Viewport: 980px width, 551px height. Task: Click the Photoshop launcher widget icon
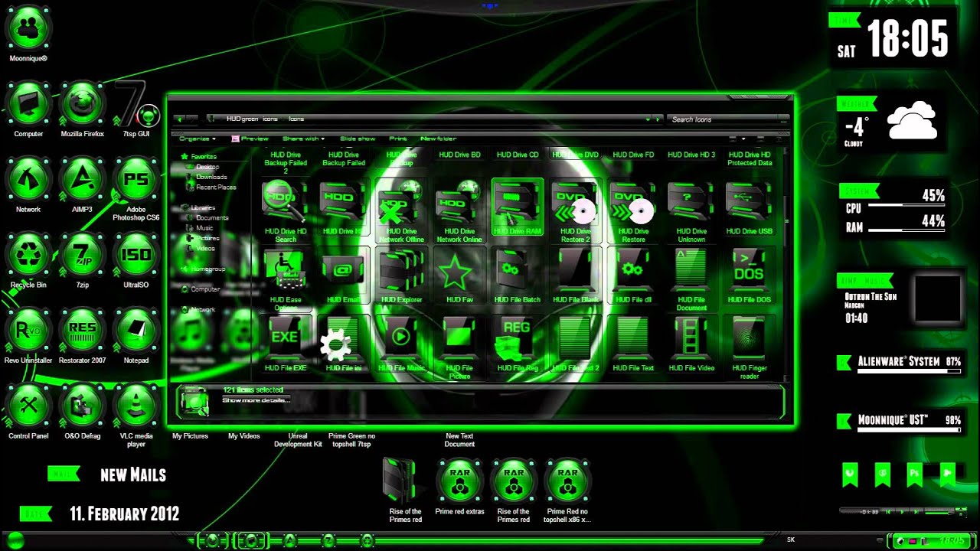coord(914,474)
